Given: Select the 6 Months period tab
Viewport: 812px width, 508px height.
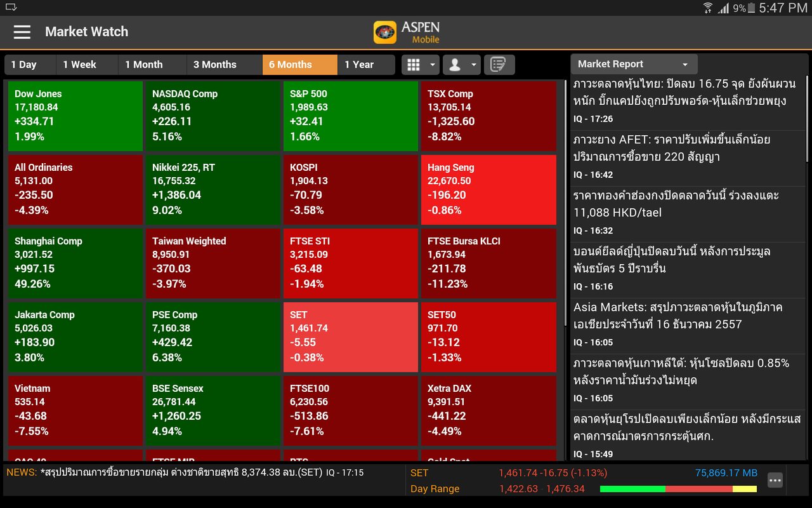Looking at the screenshot, I should 299,65.
